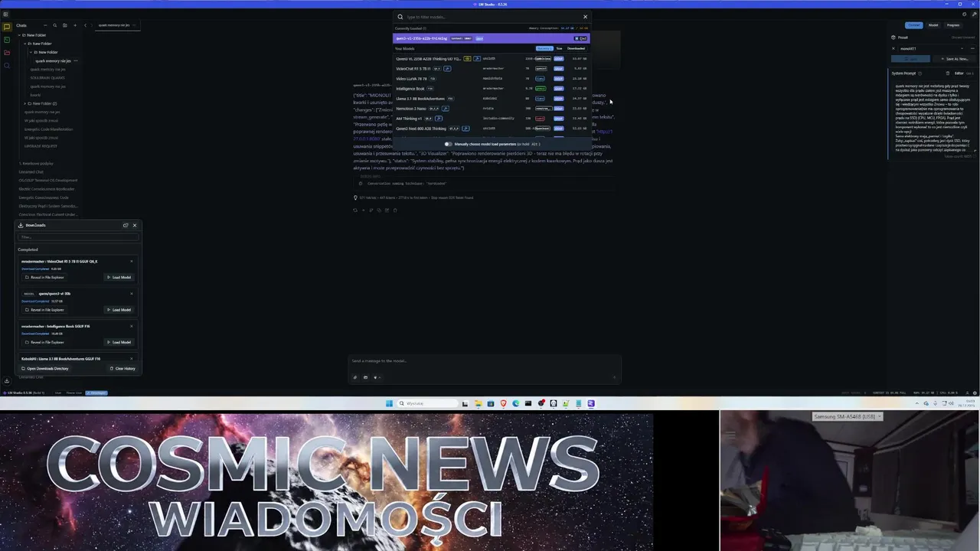Image resolution: width=980 pixels, height=551 pixels.
Task: Create a new chat folder via the folder-plus icon
Action: 65,25
